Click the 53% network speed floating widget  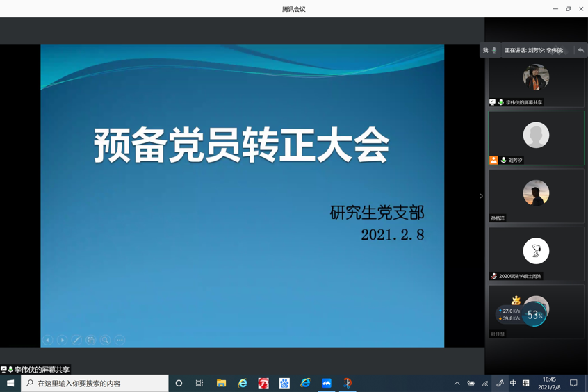pyautogui.click(x=534, y=315)
